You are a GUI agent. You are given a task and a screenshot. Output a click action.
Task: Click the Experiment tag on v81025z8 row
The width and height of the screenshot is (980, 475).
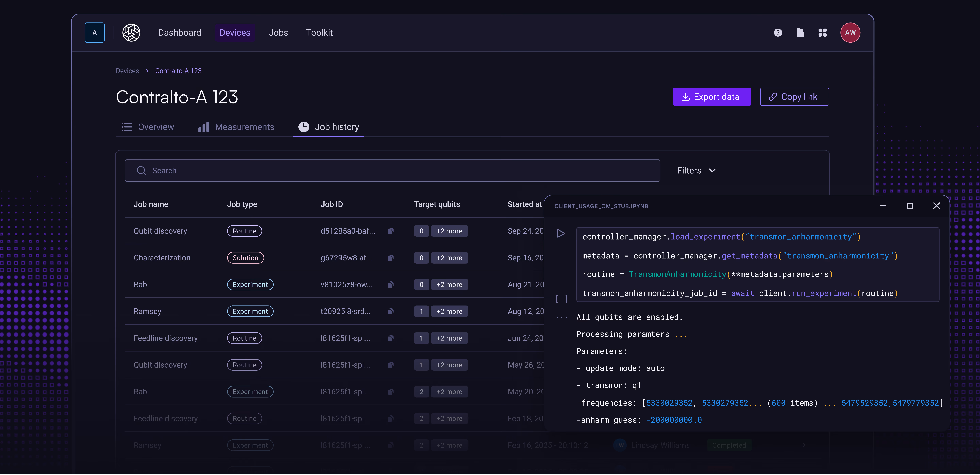[x=250, y=284]
